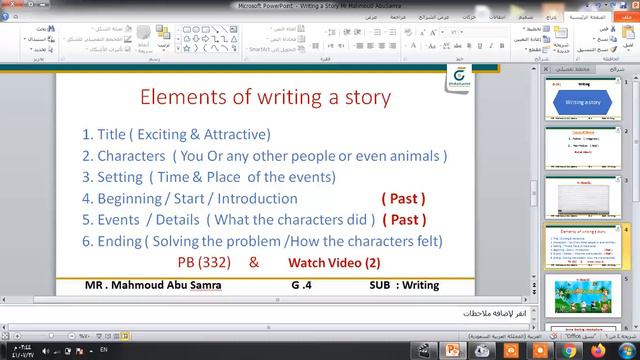The width and height of the screenshot is (640, 360).
Task: Switch to Normal view in status bar
Action: click(125, 336)
